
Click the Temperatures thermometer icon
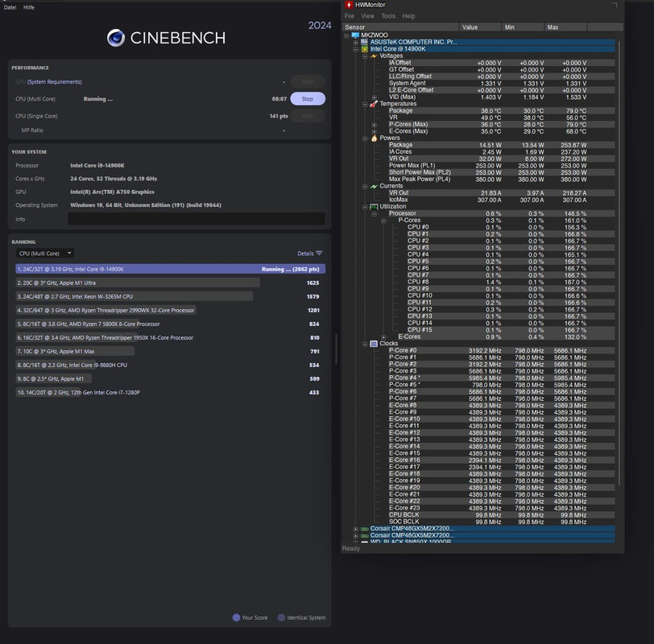374,104
